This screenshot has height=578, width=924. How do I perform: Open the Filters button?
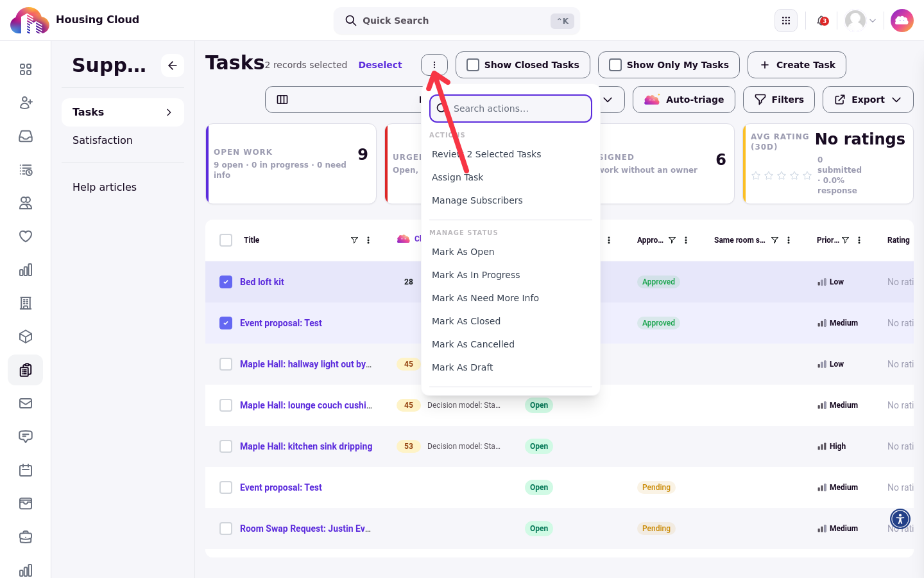779,100
